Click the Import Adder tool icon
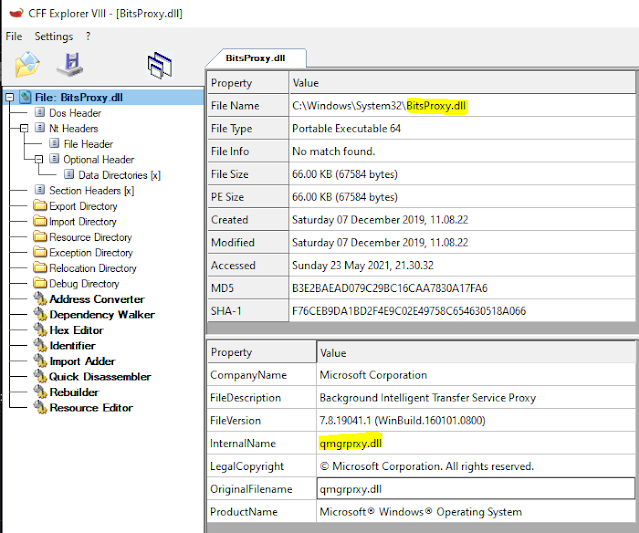The height and width of the screenshot is (533, 639). 40,361
